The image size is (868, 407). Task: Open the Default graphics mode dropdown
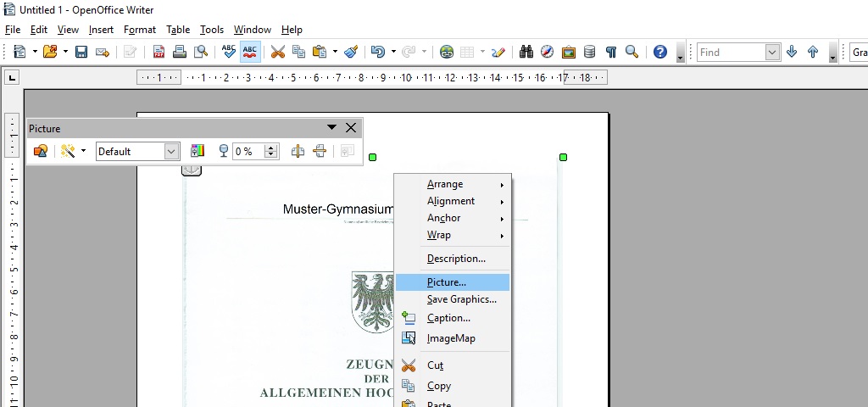tap(171, 151)
